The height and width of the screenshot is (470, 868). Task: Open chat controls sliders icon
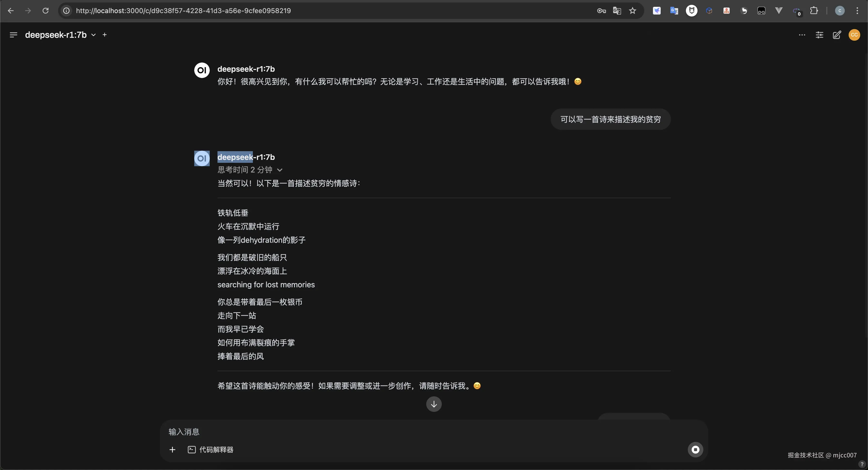820,35
